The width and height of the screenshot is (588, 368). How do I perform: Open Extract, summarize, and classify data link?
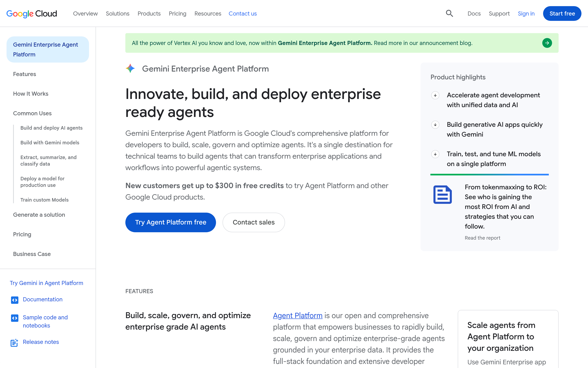[x=49, y=160]
